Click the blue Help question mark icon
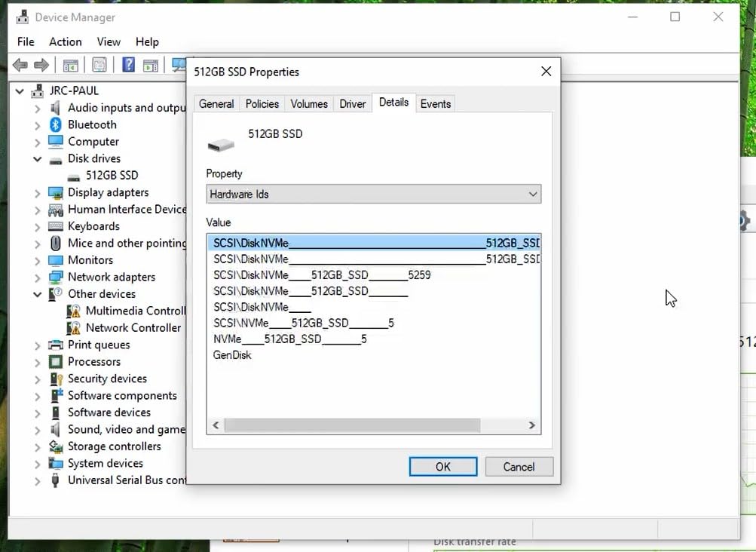 coord(128,65)
